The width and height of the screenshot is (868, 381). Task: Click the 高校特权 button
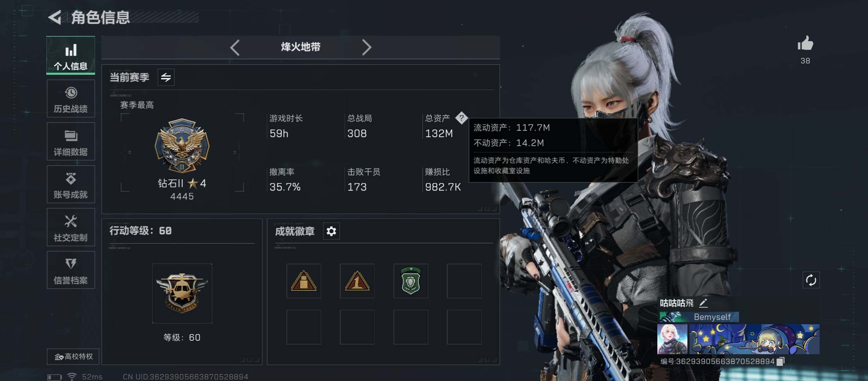pyautogui.click(x=73, y=357)
